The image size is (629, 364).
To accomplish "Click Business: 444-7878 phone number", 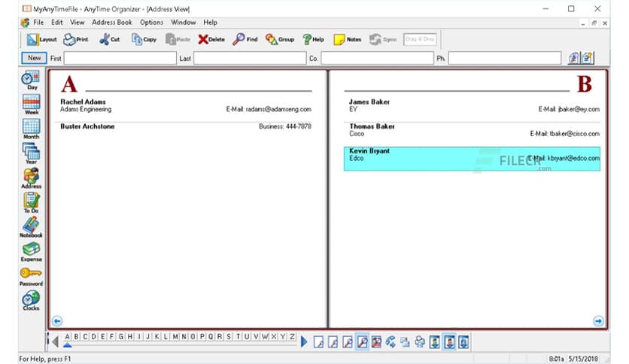I will tap(285, 126).
